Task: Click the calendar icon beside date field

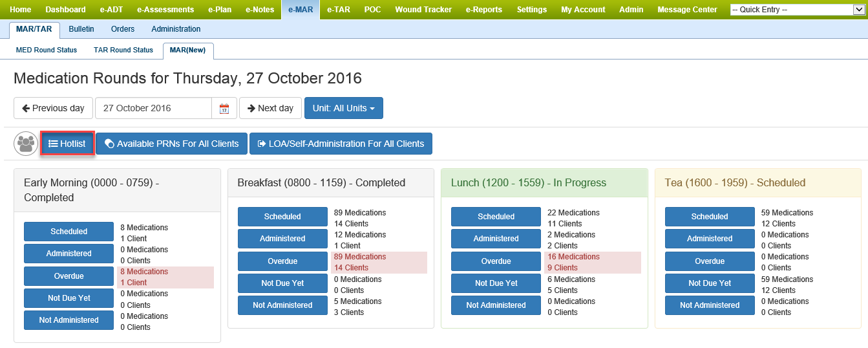Action: pos(224,109)
